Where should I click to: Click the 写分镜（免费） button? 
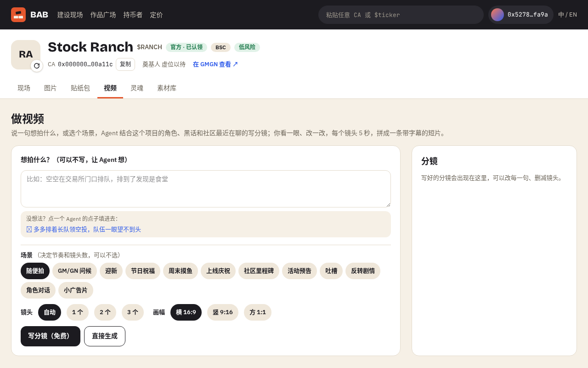click(51, 336)
